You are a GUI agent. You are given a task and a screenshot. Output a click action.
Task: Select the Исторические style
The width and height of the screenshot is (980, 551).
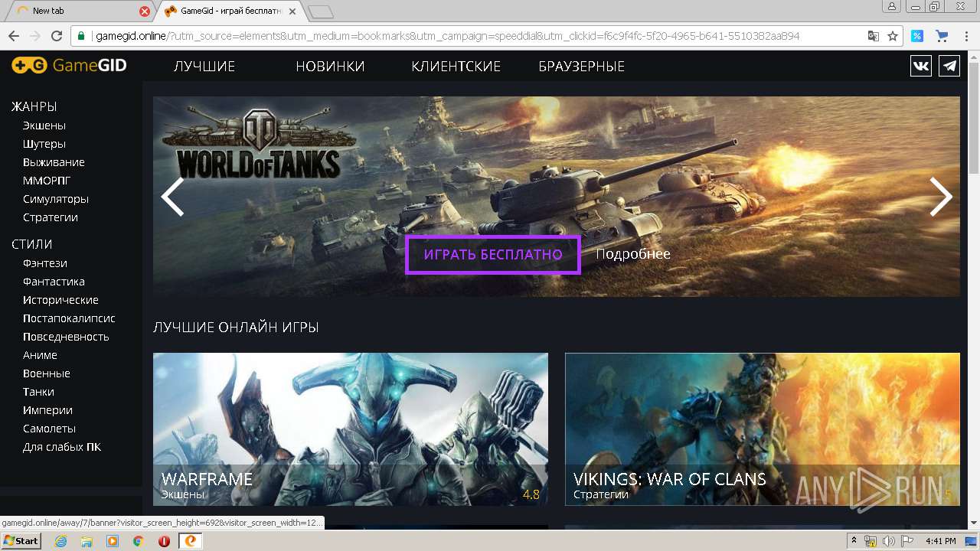[60, 300]
